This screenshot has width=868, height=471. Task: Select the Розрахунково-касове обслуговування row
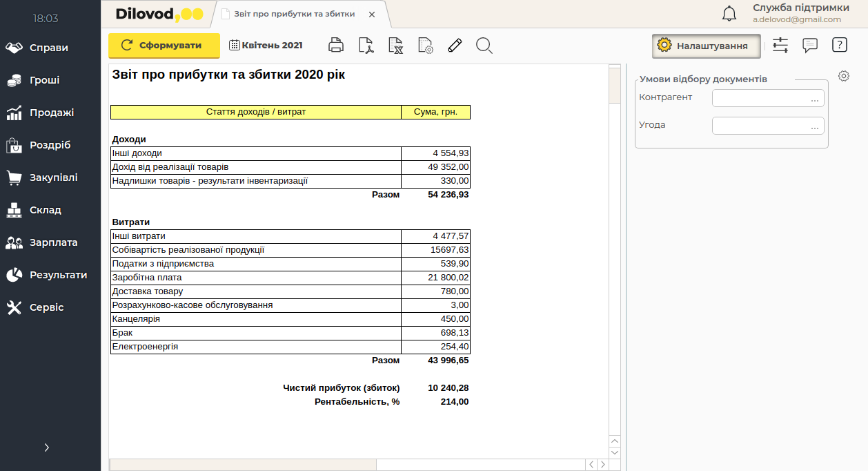point(290,305)
